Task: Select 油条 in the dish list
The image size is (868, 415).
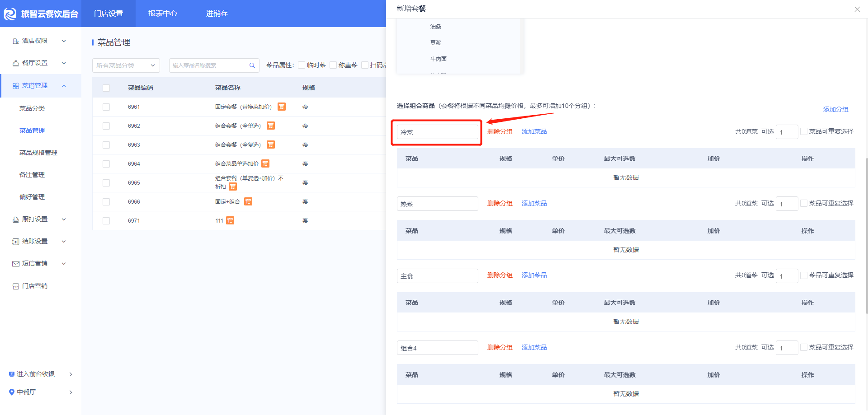Action: (x=436, y=27)
